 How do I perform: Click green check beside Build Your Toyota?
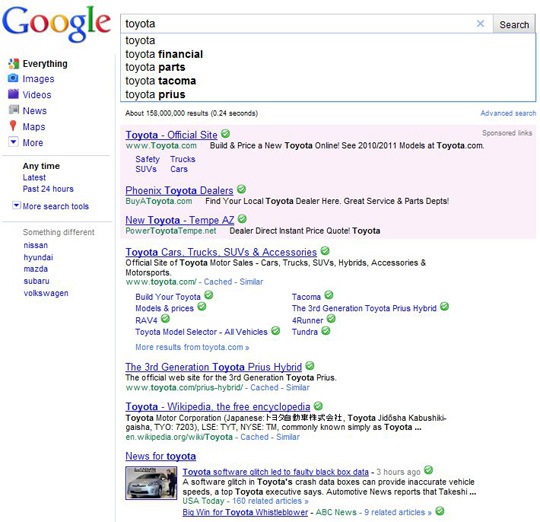click(x=209, y=295)
